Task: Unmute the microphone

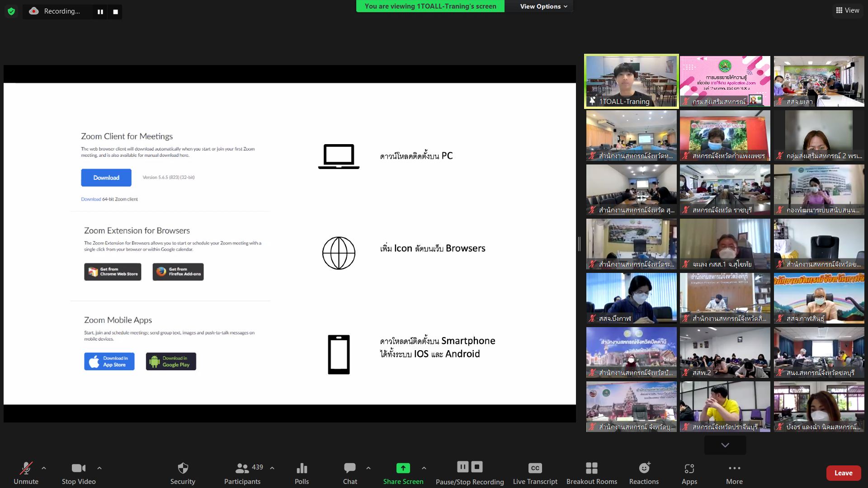Action: (x=26, y=473)
